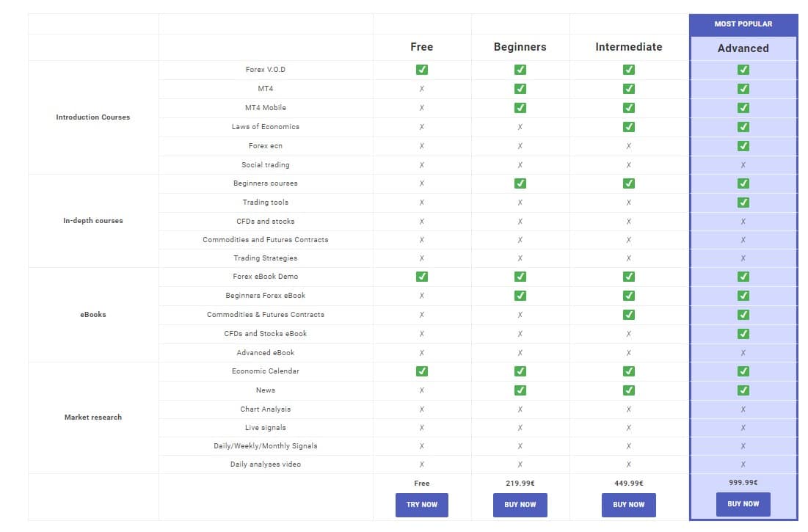The image size is (808, 532).
Task: Click the Daily analyses video row label
Action: click(x=265, y=464)
